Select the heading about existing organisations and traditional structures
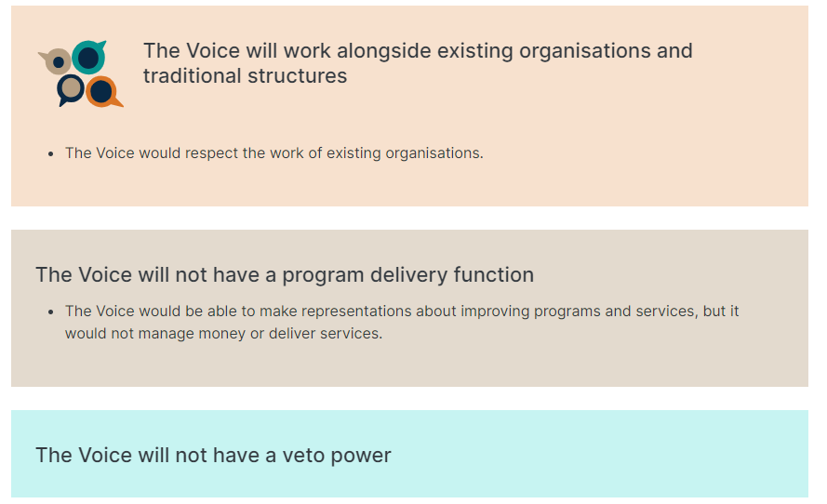 (x=417, y=63)
